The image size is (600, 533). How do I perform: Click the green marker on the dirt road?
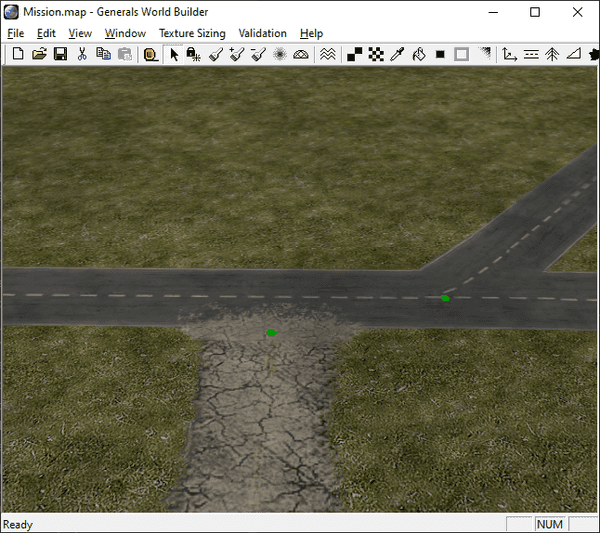click(271, 333)
